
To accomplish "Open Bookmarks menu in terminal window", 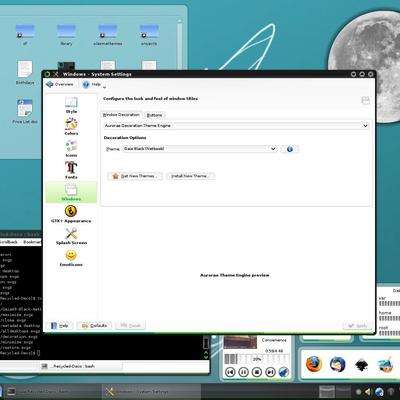I will 32,242.
